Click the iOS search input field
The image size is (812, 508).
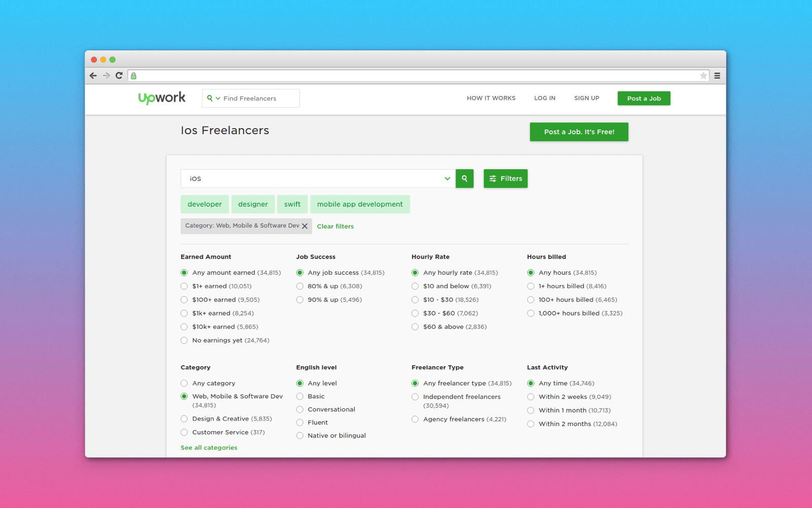318,178
